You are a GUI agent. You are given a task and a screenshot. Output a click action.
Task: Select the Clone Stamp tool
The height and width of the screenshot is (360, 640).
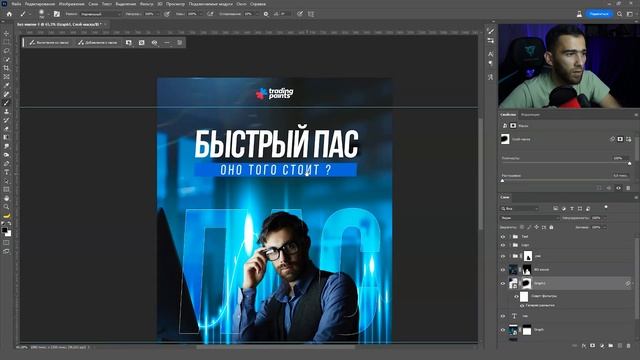6,111
